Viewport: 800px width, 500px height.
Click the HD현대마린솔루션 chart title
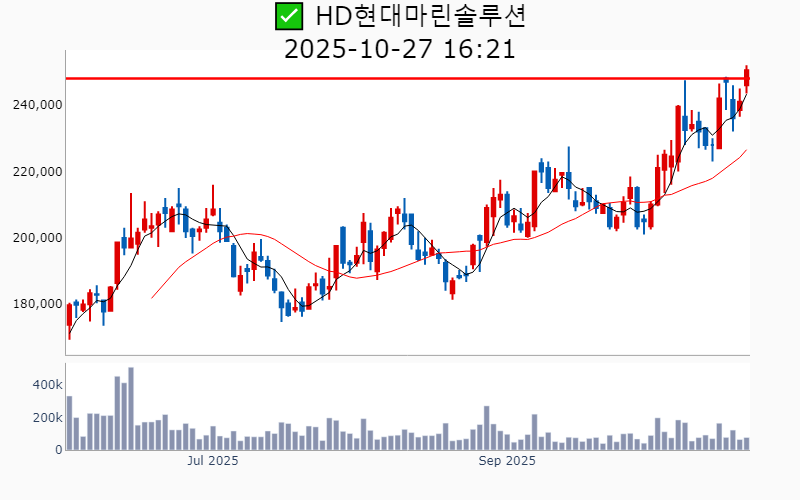click(420, 16)
